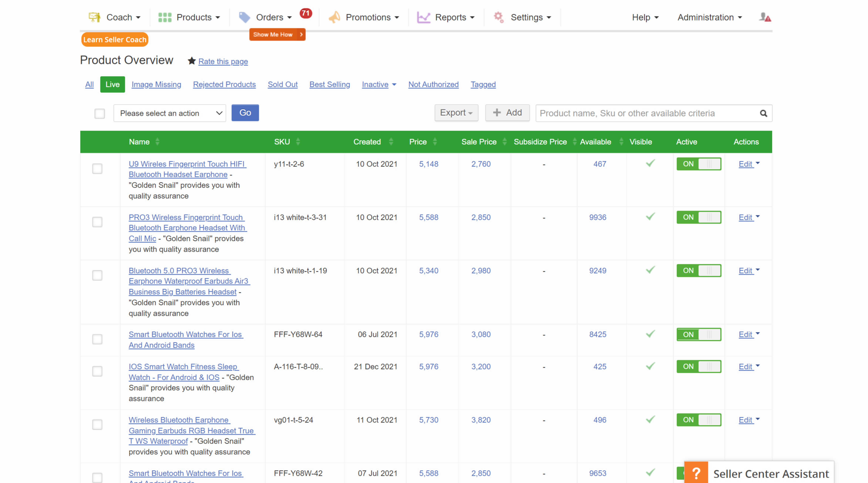Viewport: 868px width, 483px height.
Task: Click the Promotions megaphone icon
Action: coord(334,17)
